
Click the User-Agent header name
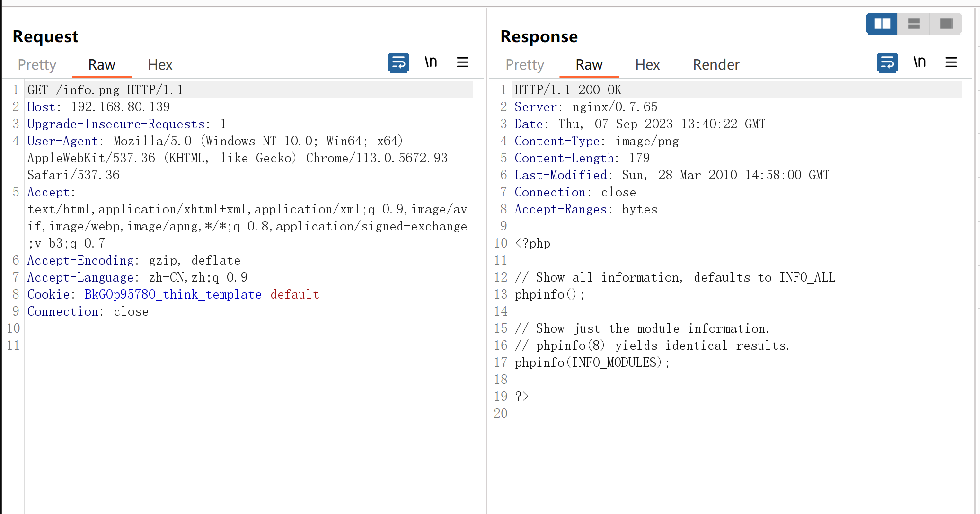[62, 141]
